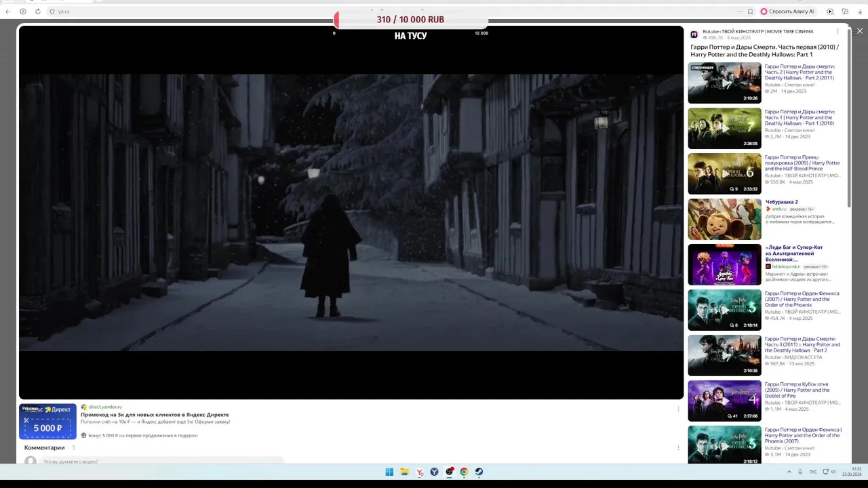This screenshot has width=868, height=488.
Task: Open the Yandex browser tab-sync icon beside back arrow
Action: (x=23, y=12)
